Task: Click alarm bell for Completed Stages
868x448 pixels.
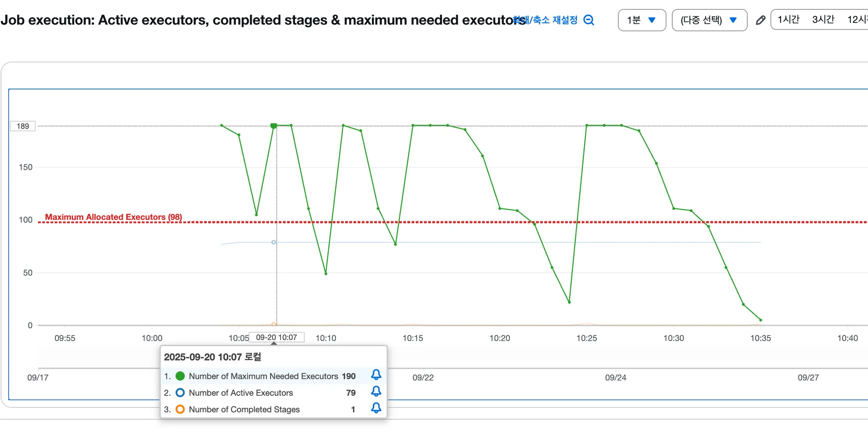Action: coord(376,408)
